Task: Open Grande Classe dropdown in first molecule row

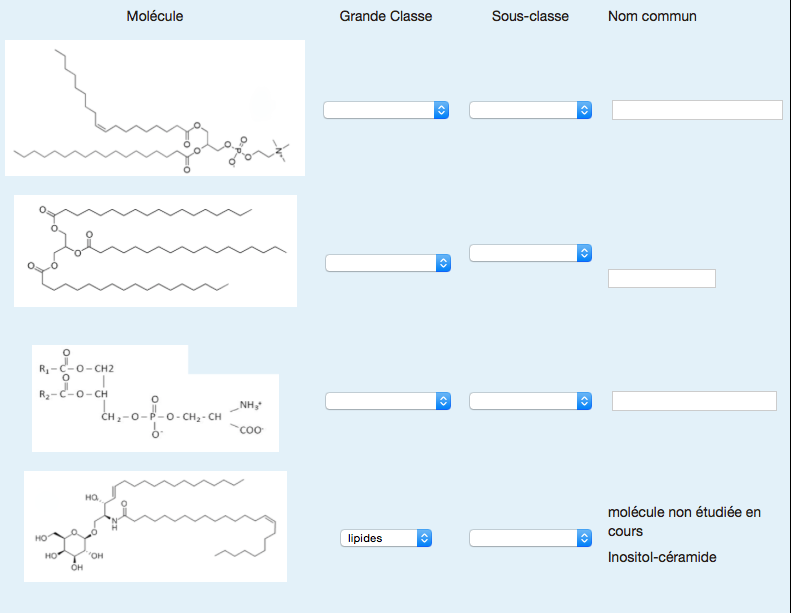Action: [386, 110]
